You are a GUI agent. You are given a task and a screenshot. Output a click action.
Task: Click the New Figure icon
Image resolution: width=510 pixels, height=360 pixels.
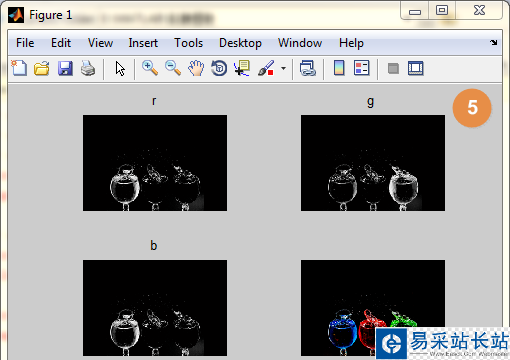point(19,68)
